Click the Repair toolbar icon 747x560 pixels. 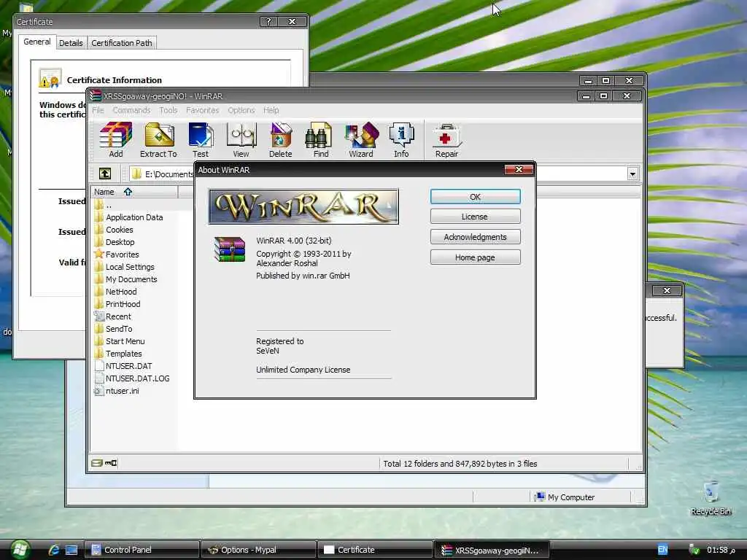pyautogui.click(x=447, y=139)
